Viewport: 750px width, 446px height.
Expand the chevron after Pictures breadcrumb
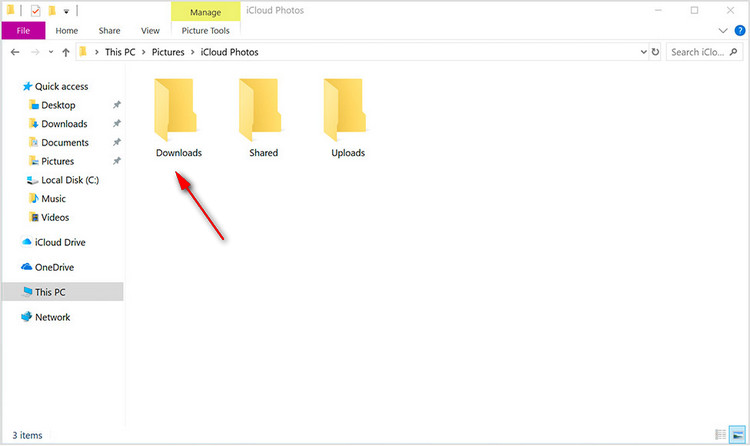click(x=192, y=52)
